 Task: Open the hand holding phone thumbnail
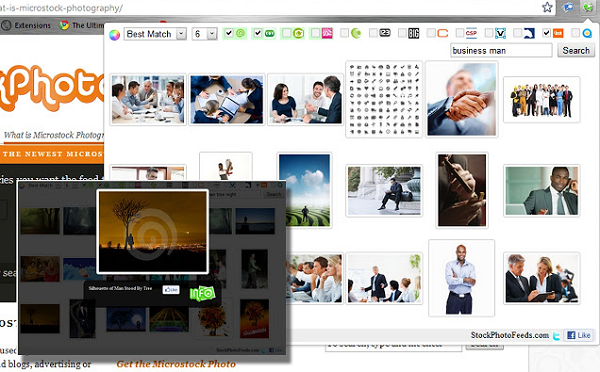tap(462, 190)
